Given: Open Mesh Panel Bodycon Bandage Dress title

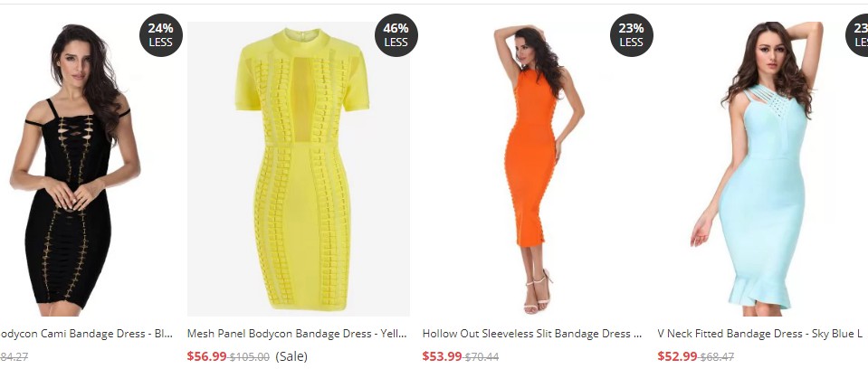Looking at the screenshot, I should [x=297, y=334].
